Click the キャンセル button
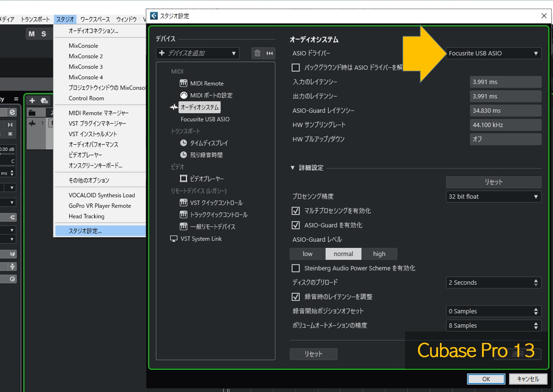 point(528,379)
